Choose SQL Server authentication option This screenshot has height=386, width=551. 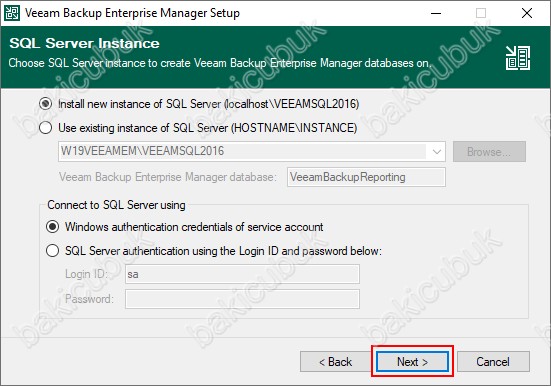coord(52,251)
